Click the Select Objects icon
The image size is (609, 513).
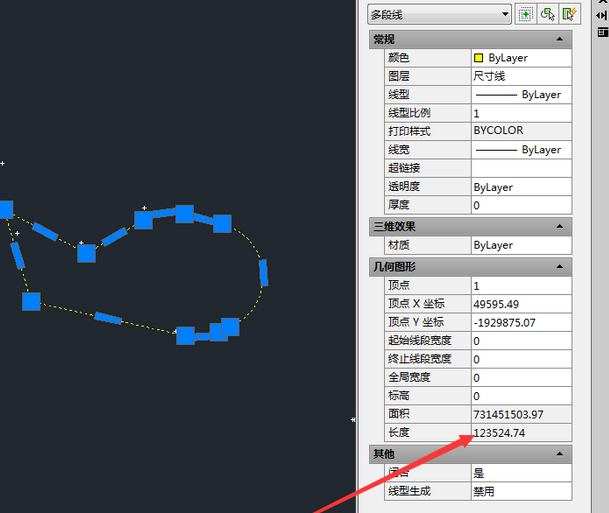point(548,14)
